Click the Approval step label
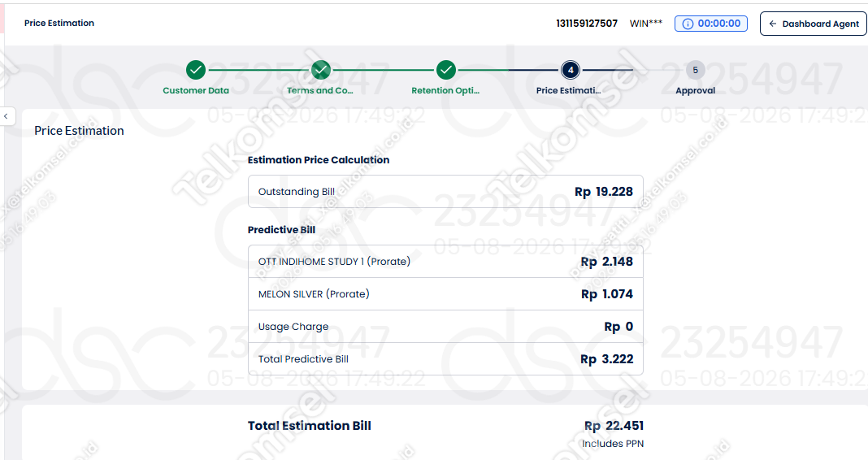868x460 pixels. click(695, 91)
